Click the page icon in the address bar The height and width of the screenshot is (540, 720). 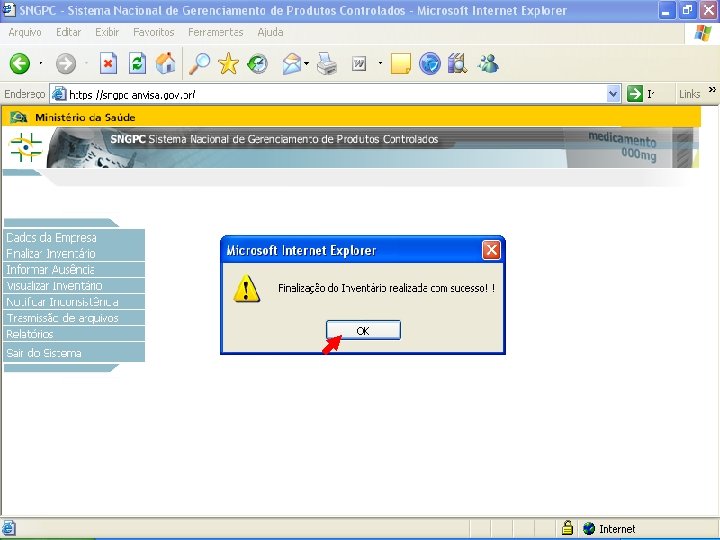tap(59, 94)
